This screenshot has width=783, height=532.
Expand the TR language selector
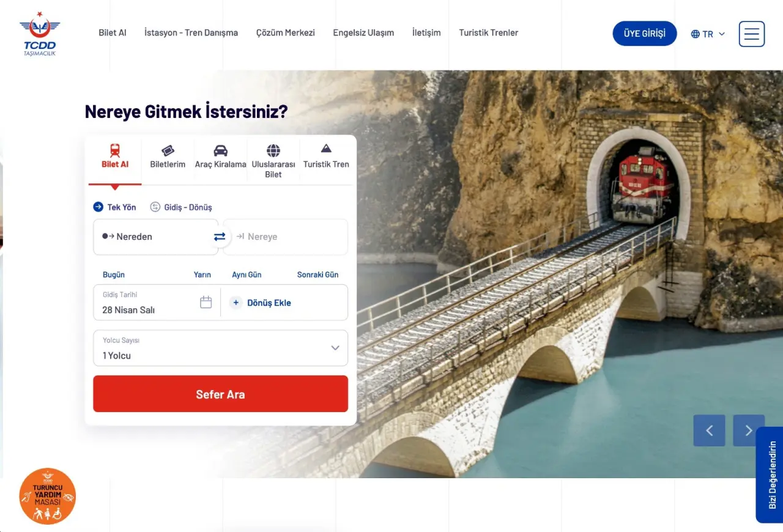(x=708, y=34)
